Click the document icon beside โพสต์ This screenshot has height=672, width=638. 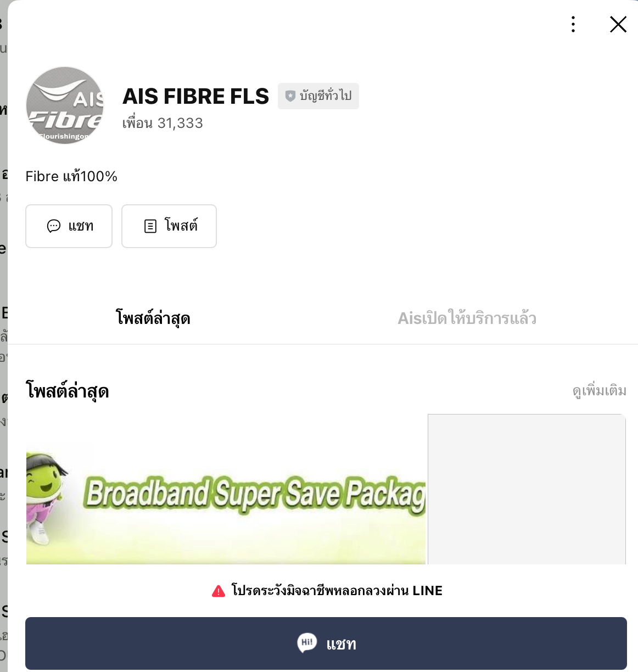(150, 226)
